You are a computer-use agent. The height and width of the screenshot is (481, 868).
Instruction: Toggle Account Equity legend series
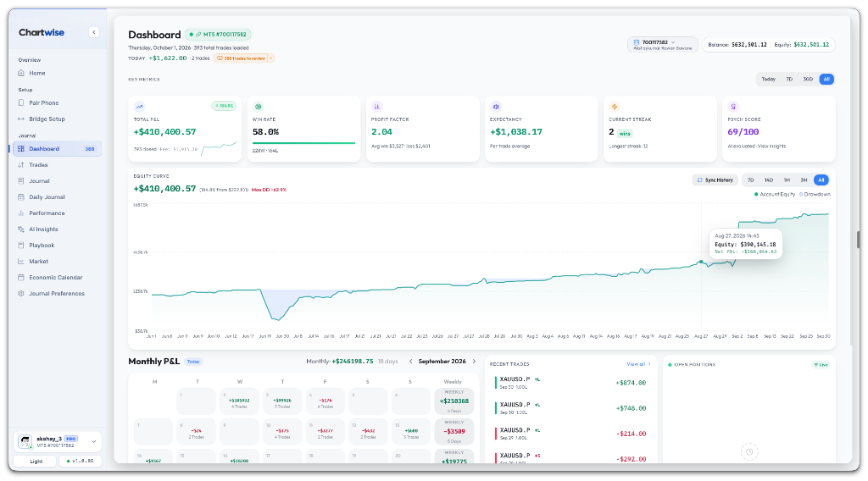pos(775,194)
